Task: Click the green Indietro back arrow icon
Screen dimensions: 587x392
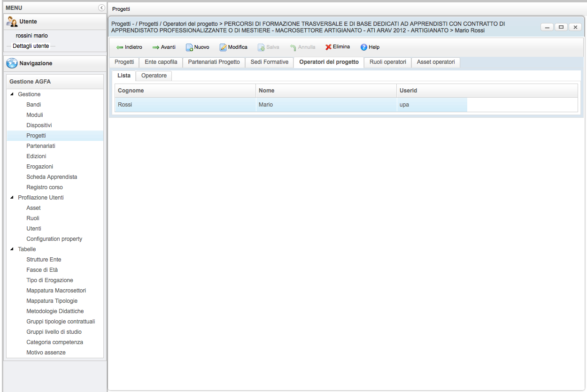Action: [120, 47]
